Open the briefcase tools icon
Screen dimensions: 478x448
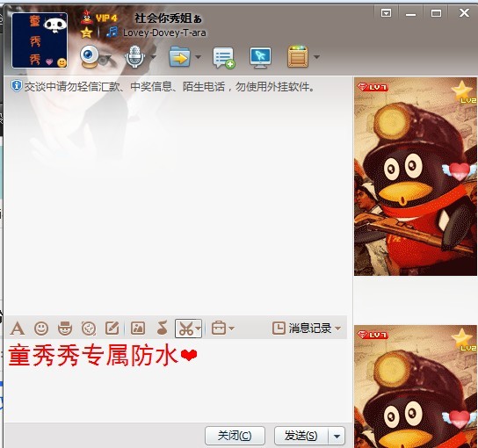pyautogui.click(x=219, y=329)
